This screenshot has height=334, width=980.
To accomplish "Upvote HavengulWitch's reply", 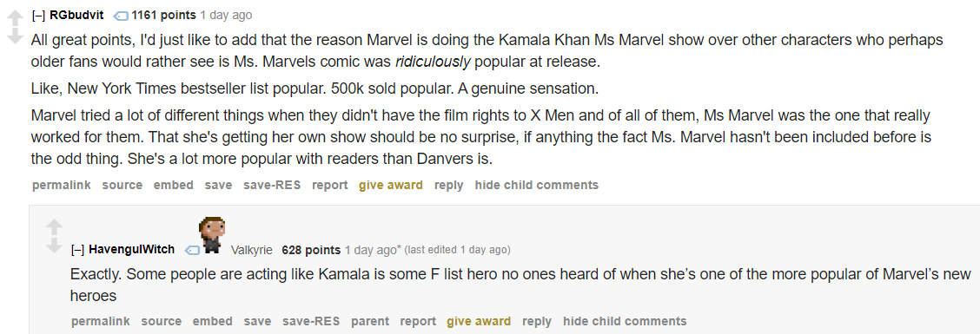I will [55, 227].
